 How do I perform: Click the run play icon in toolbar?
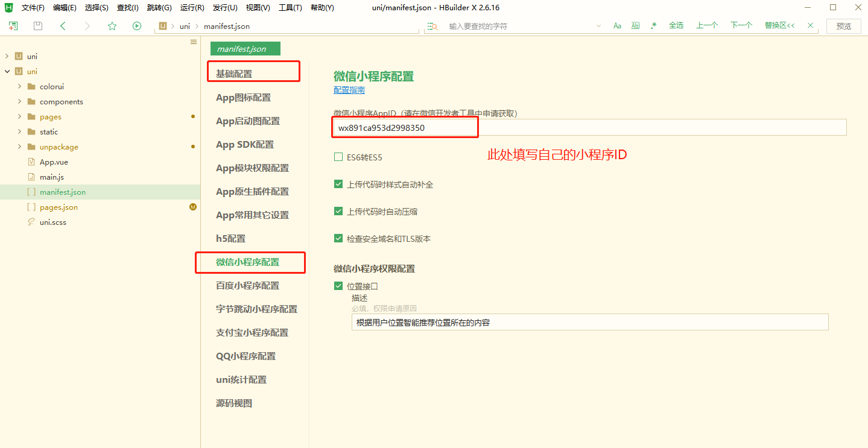137,26
